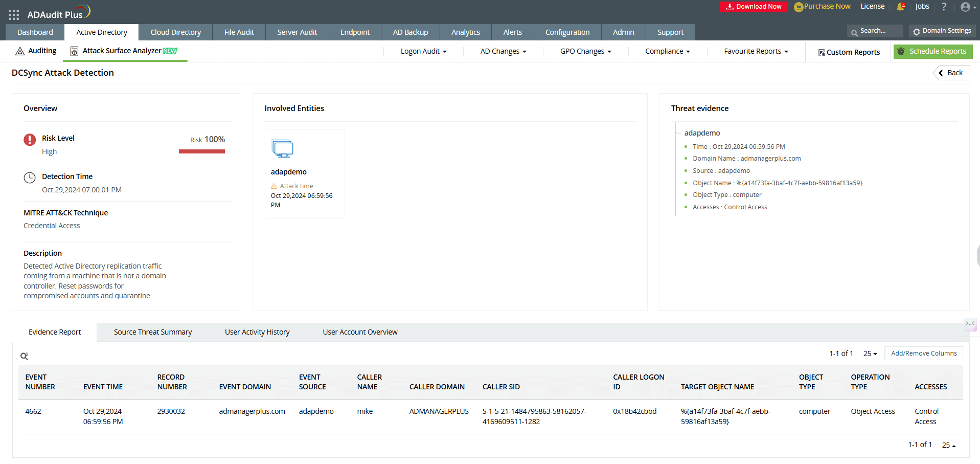
Task: Open the Jobs link
Action: (x=922, y=7)
